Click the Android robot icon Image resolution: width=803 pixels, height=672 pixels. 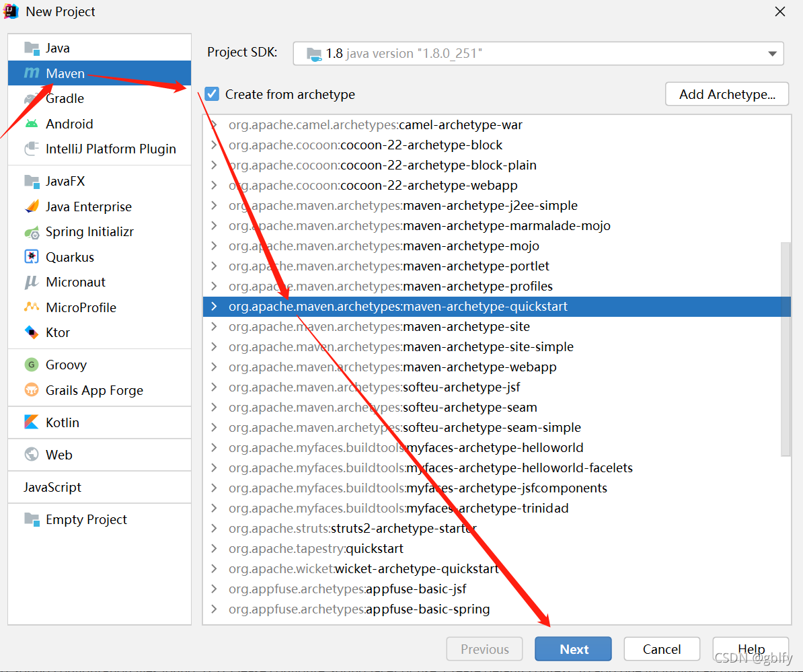[32, 124]
